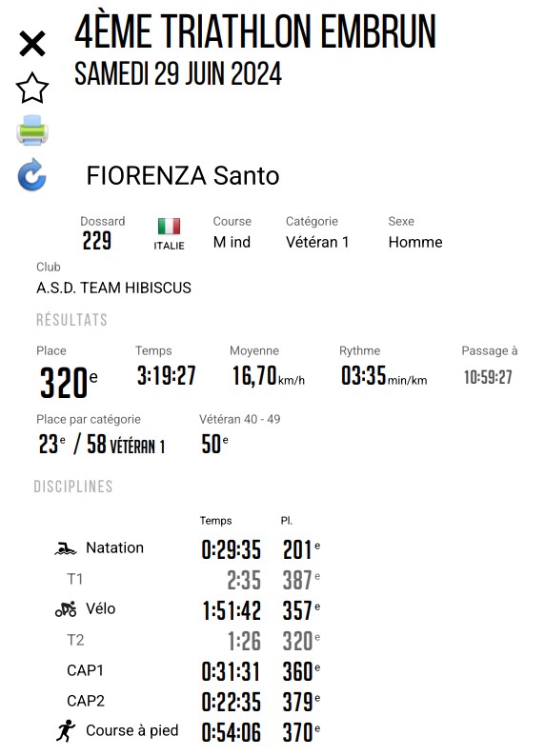
Task: Refresh the result with the blue arrow icon
Action: pos(31,174)
